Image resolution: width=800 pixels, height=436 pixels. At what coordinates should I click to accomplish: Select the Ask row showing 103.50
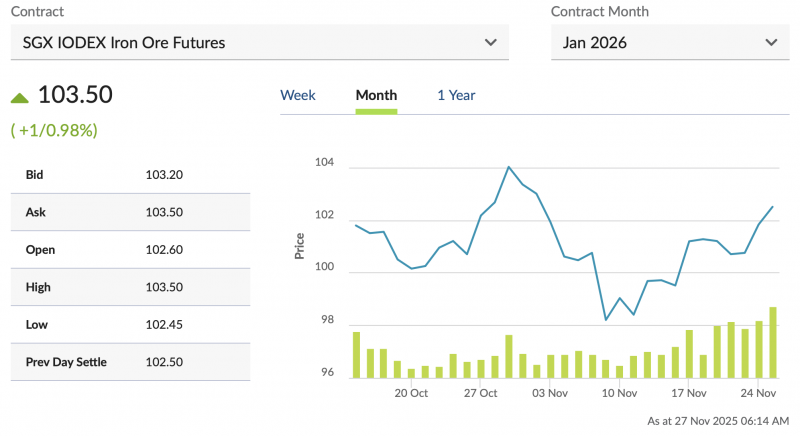click(x=130, y=212)
